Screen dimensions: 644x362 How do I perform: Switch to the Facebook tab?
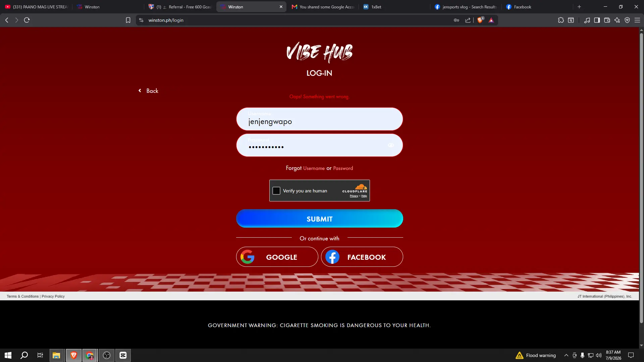[x=538, y=7]
